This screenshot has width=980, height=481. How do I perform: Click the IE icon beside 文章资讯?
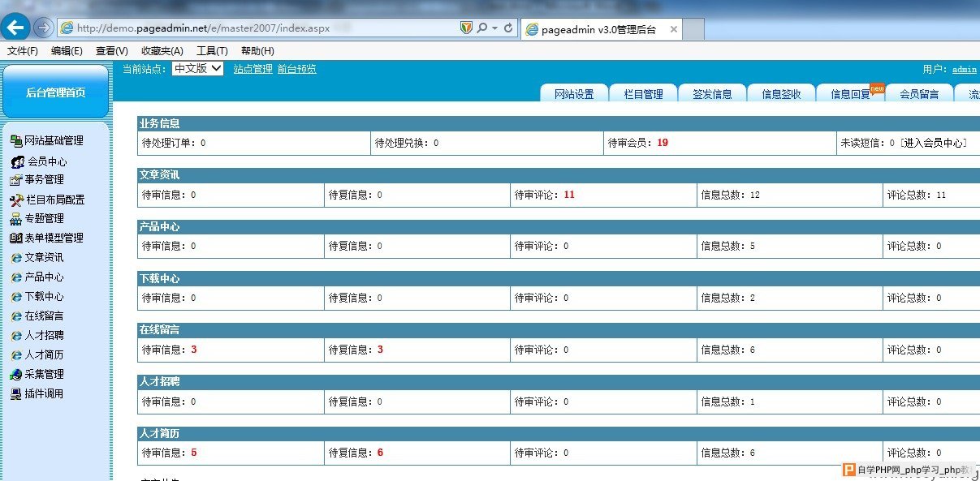click(16, 258)
